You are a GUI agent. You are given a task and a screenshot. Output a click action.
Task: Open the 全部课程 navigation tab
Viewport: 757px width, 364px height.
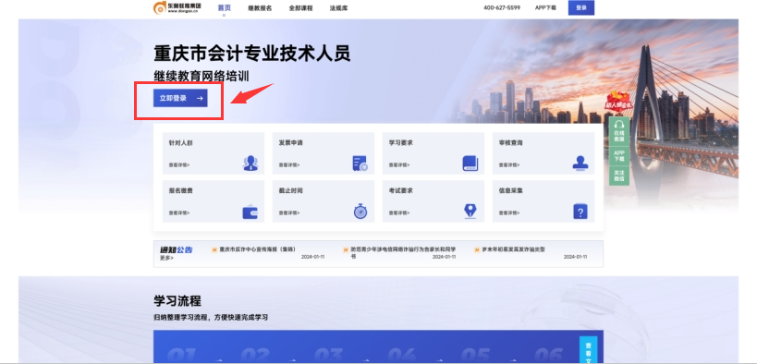301,8
